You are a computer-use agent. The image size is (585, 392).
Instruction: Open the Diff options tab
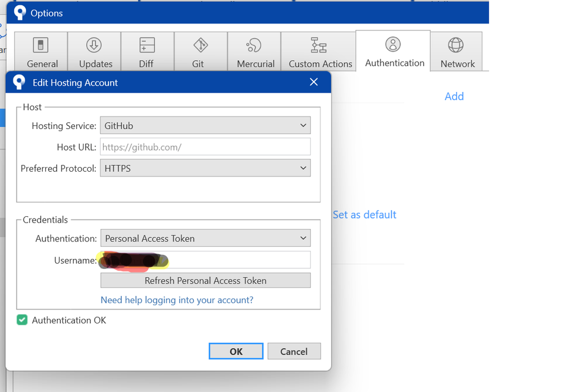pos(147,52)
